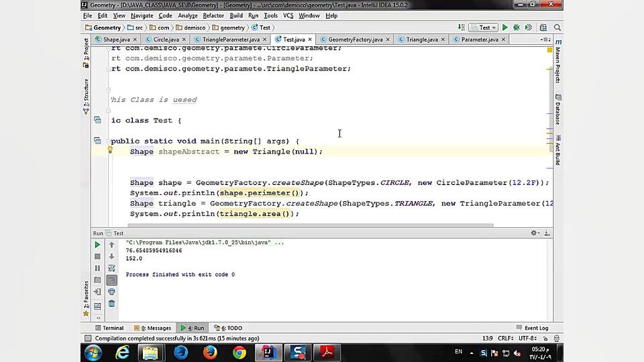Open the File menu
The image size is (644, 362).
(x=87, y=15)
